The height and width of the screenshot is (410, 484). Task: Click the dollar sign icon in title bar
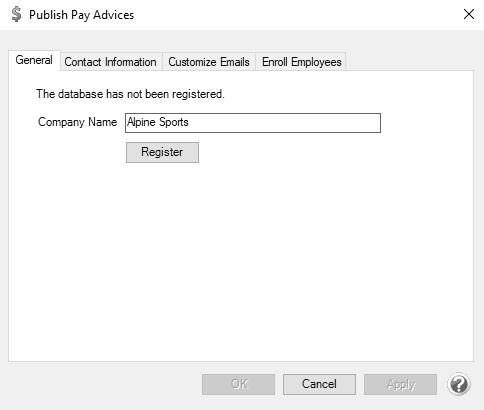pyautogui.click(x=16, y=14)
